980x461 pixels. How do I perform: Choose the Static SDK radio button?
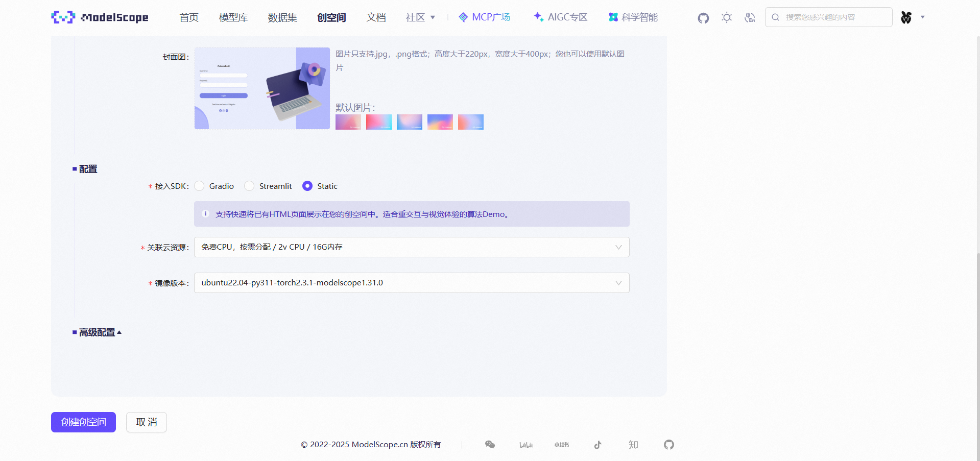[307, 186]
